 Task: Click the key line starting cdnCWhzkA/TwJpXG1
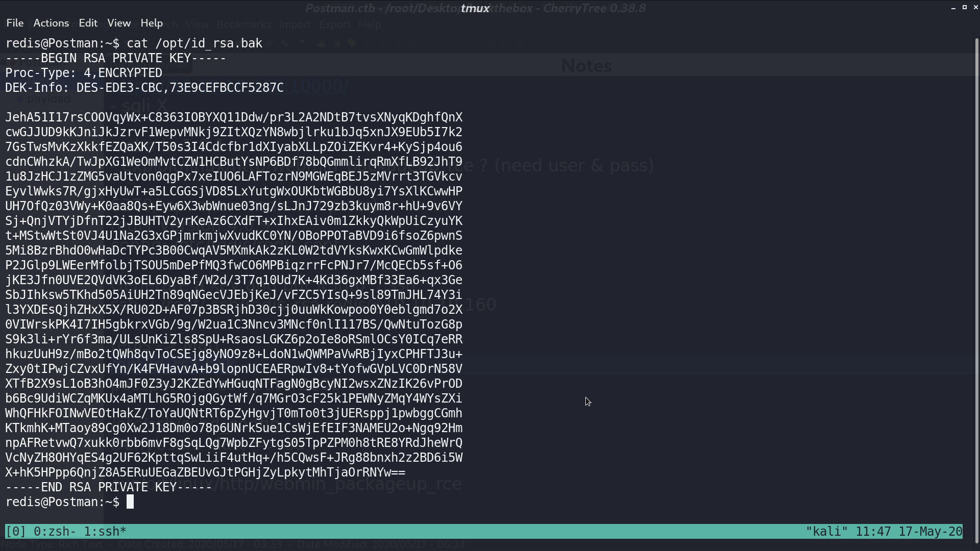[x=234, y=162]
